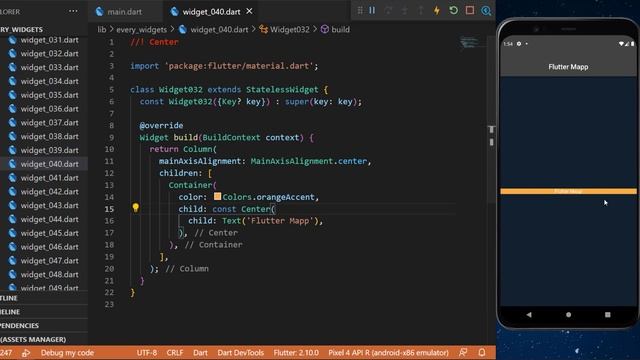640x360 pixels.
Task: Click the Dart file icon beside widget_044.dart
Action: click(13, 219)
